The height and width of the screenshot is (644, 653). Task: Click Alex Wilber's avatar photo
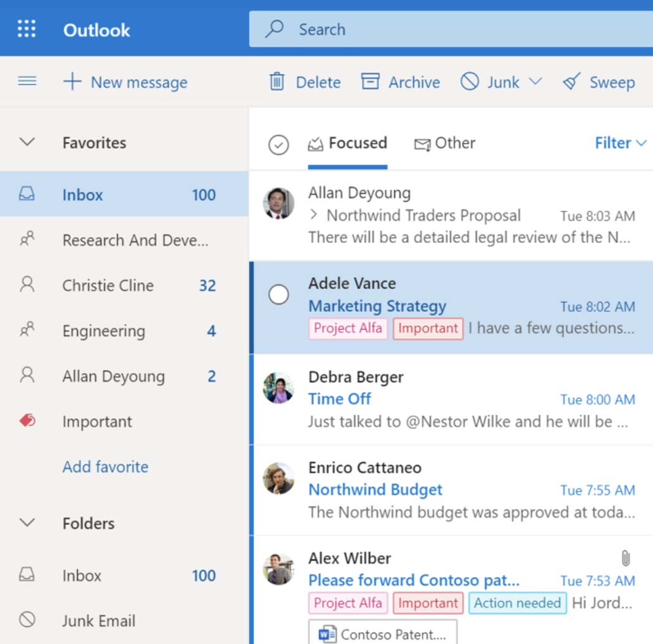click(278, 569)
